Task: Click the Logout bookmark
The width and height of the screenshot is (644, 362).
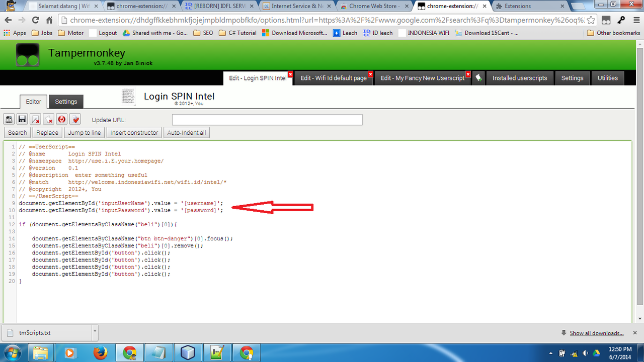Action: click(x=103, y=33)
